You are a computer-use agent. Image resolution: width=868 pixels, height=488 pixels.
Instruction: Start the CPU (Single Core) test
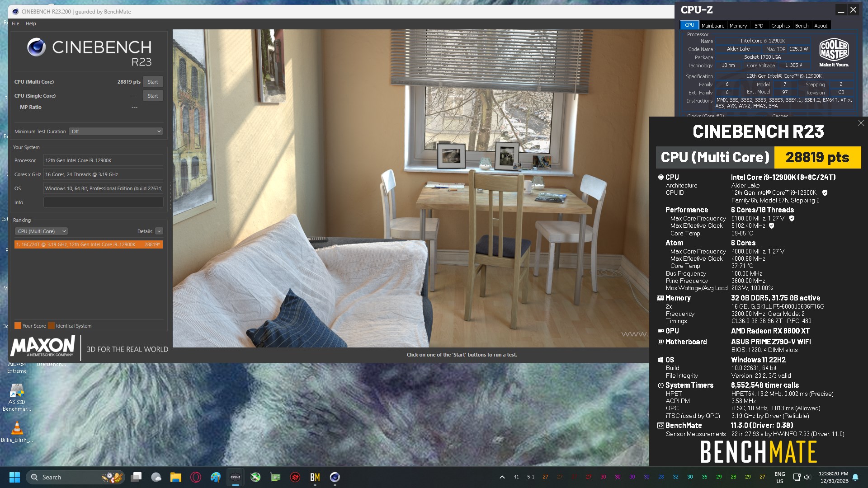(x=153, y=96)
